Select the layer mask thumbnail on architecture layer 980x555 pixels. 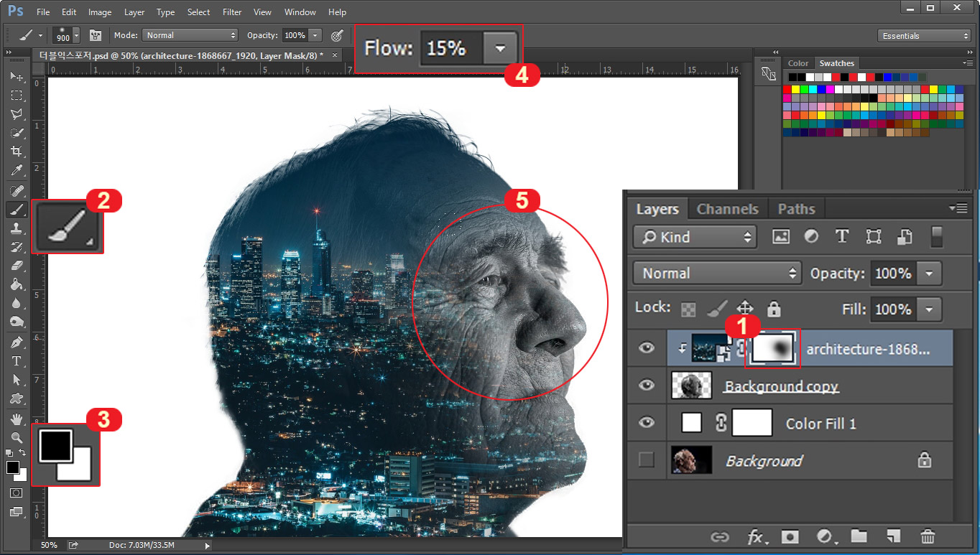tap(773, 349)
